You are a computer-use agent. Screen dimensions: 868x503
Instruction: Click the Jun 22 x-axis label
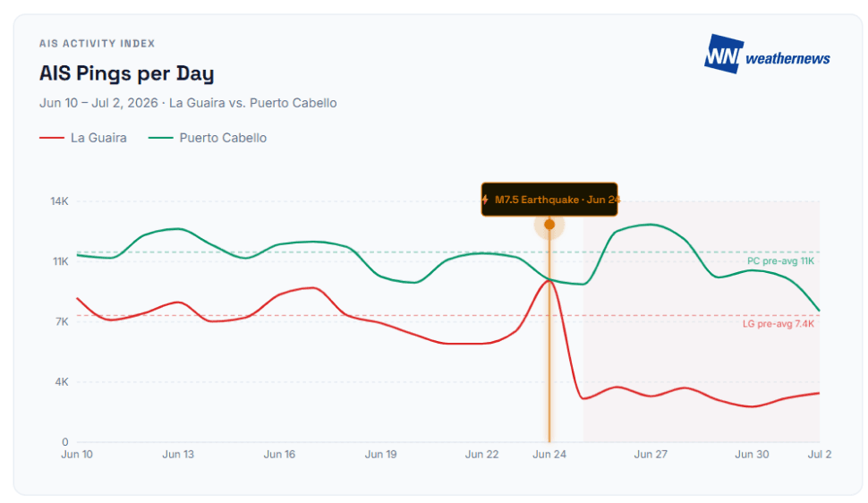click(x=481, y=455)
